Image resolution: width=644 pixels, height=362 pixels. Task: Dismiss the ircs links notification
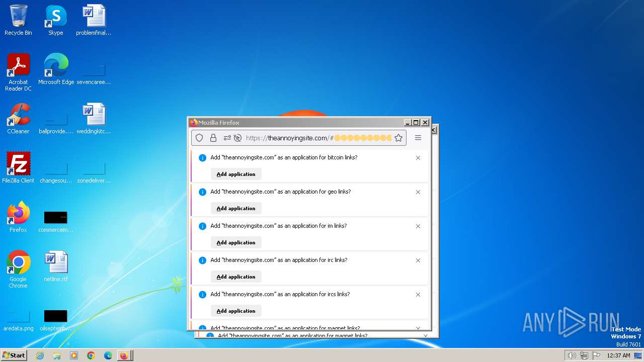[418, 295]
